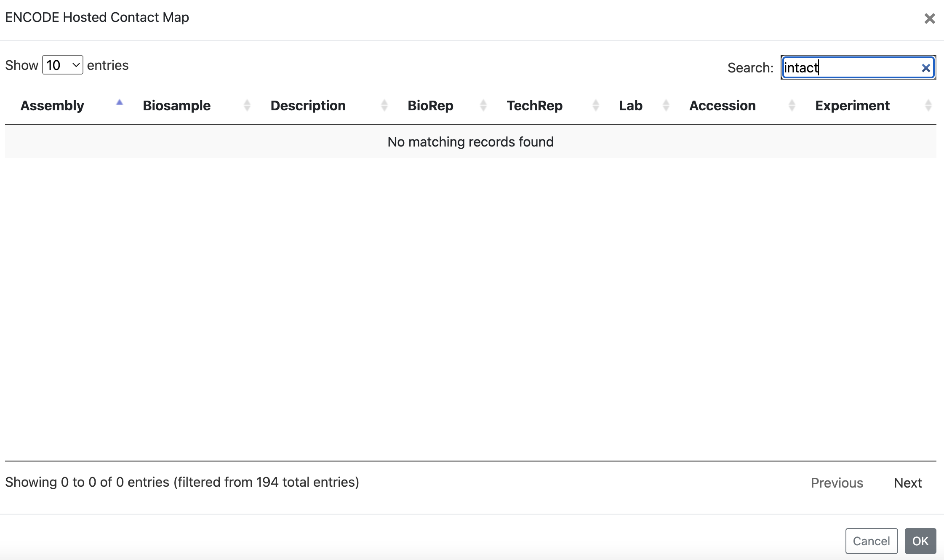Click the Description column sort icon
This screenshot has height=560, width=944.
384,105
